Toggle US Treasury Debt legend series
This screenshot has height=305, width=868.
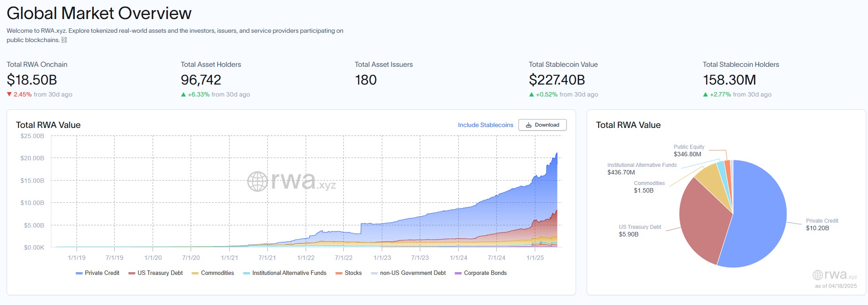click(155, 273)
